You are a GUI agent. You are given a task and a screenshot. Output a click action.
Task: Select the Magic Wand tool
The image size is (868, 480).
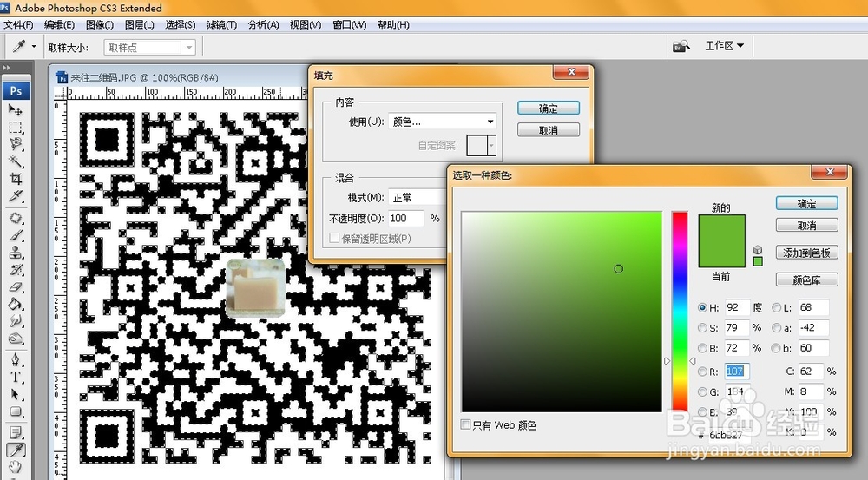(x=16, y=161)
